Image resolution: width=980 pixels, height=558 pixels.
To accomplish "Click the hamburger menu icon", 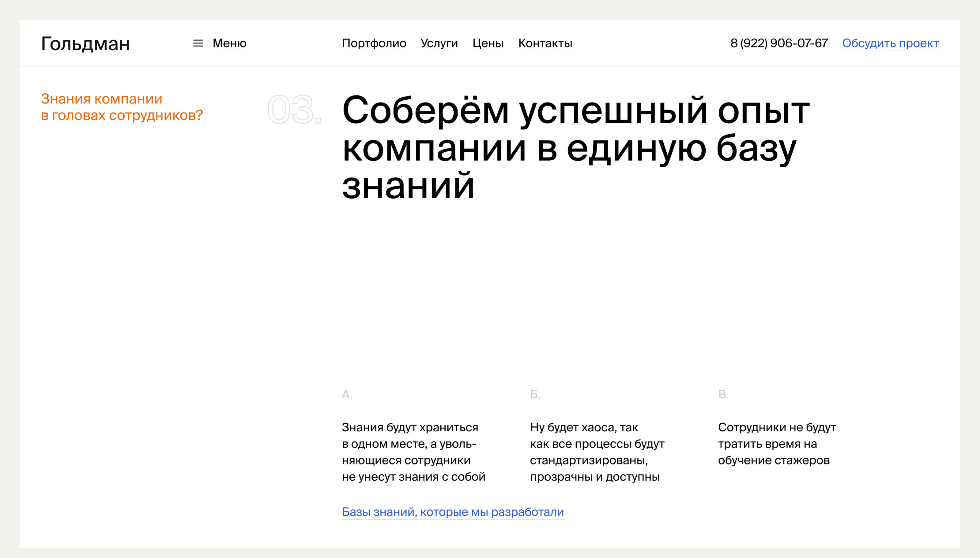I will pos(198,43).
